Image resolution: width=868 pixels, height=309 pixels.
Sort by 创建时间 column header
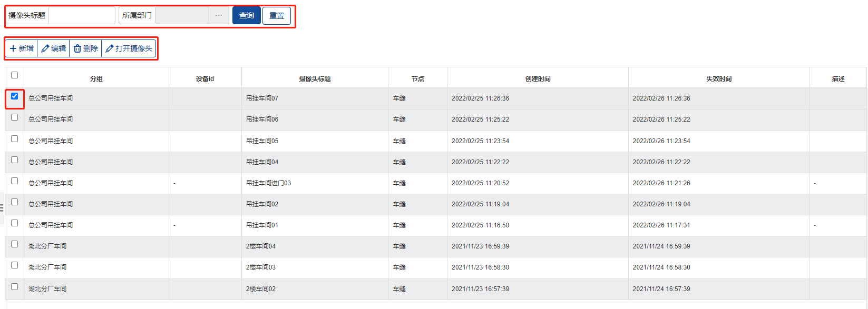pyautogui.click(x=538, y=79)
